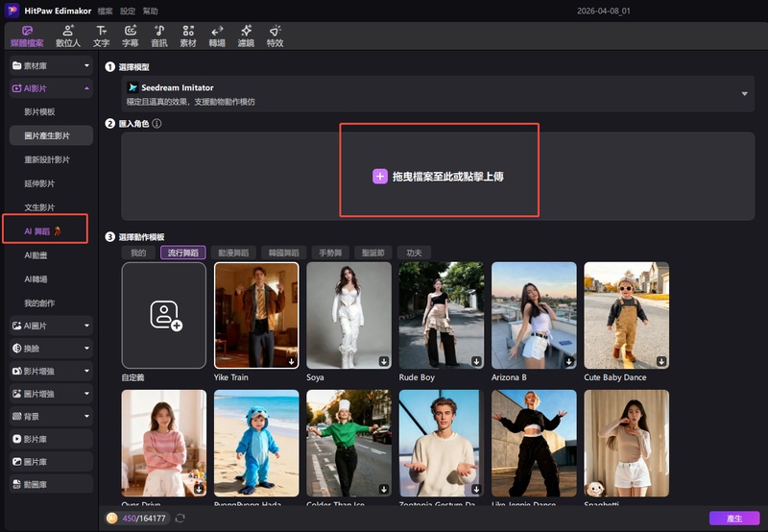Click the coin icon near 450/164177
768x532 pixels.
112,518
